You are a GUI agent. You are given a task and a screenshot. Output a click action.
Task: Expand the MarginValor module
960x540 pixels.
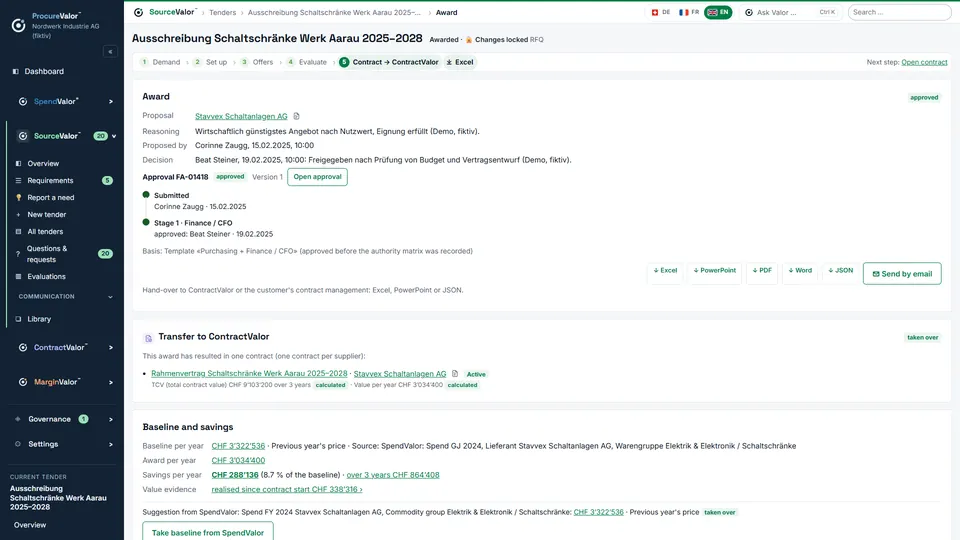click(111, 383)
